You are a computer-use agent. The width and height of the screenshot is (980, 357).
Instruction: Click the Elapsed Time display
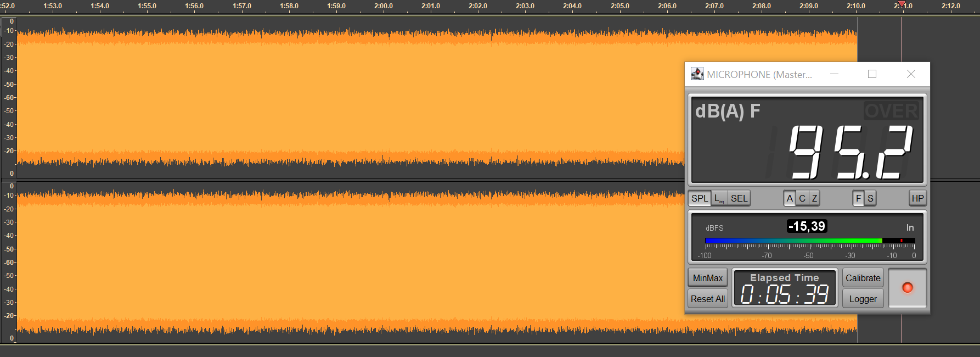pos(785,288)
